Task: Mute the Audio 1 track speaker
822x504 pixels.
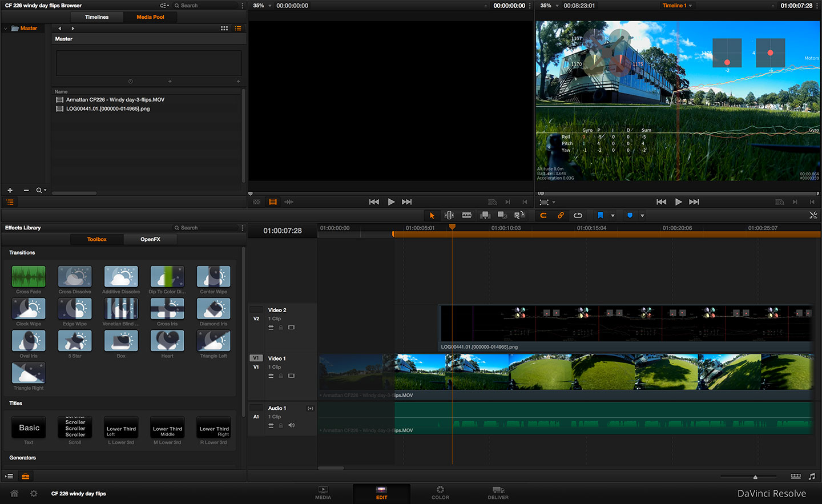Action: pos(291,425)
